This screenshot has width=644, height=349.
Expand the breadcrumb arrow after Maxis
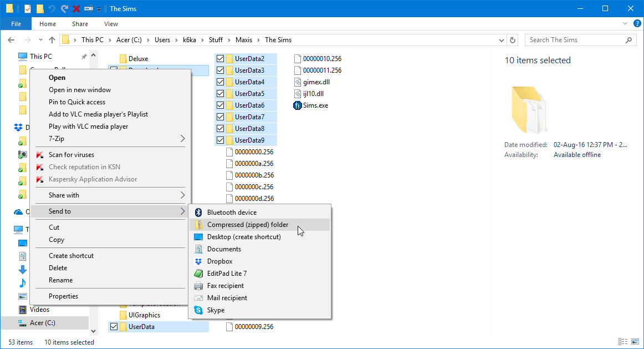coord(258,40)
